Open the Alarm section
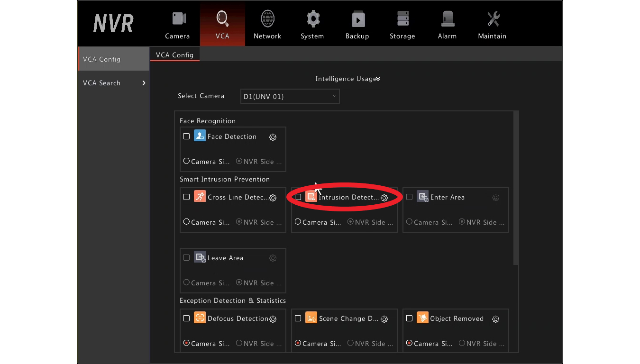Screen dimensions: 640x364 click(x=447, y=25)
